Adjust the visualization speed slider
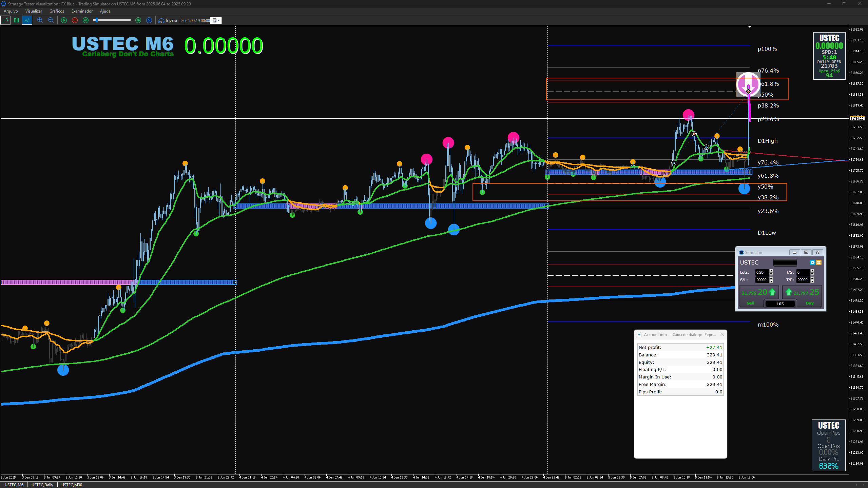This screenshot has height=488, width=868. [x=97, y=20]
